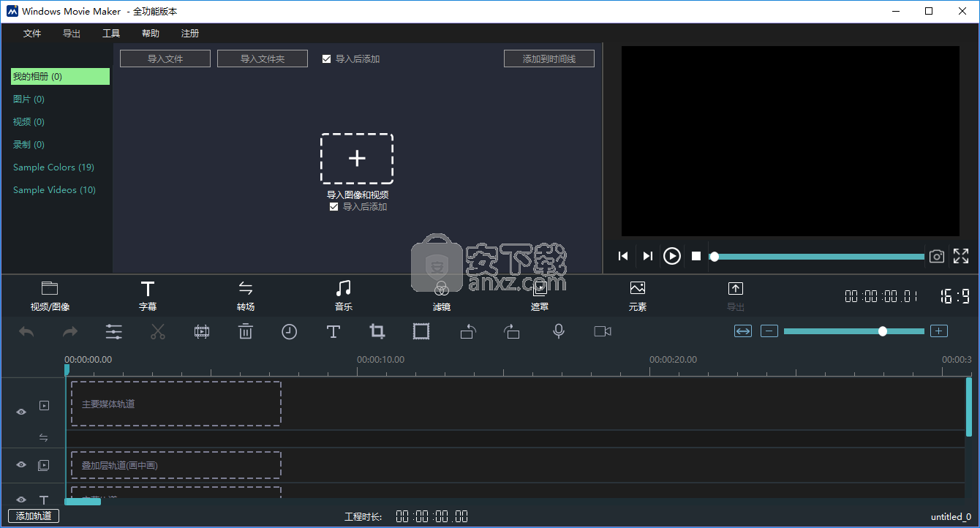Open the 导出 menu in menu bar
The height and width of the screenshot is (528, 980).
pos(72,34)
